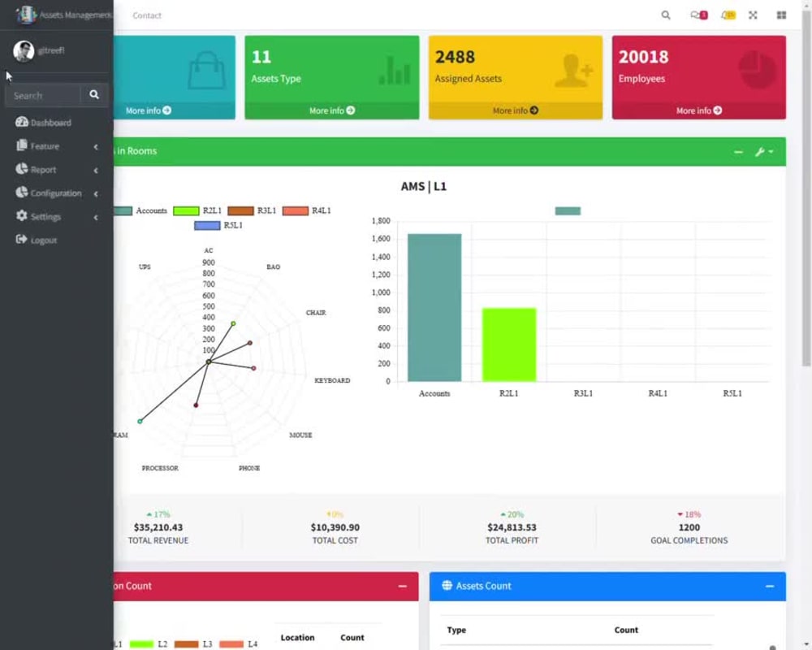Select Settings in the sidebar
The image size is (812, 650).
pyautogui.click(x=43, y=216)
